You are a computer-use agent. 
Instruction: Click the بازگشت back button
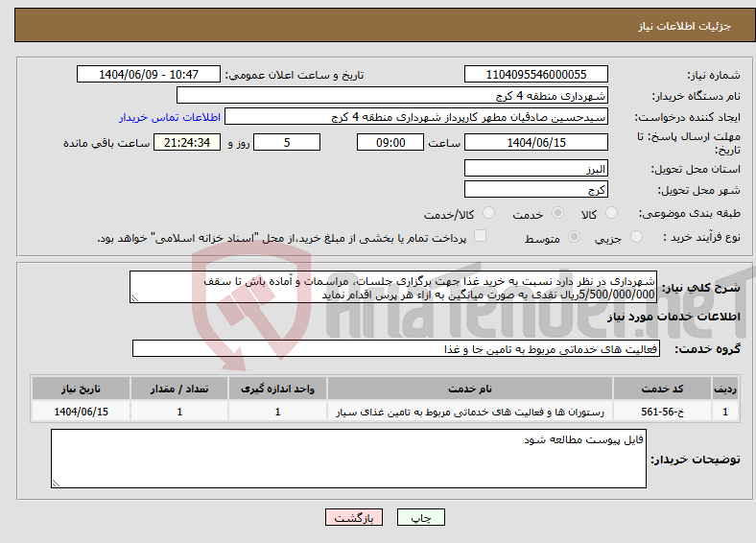pos(354,517)
